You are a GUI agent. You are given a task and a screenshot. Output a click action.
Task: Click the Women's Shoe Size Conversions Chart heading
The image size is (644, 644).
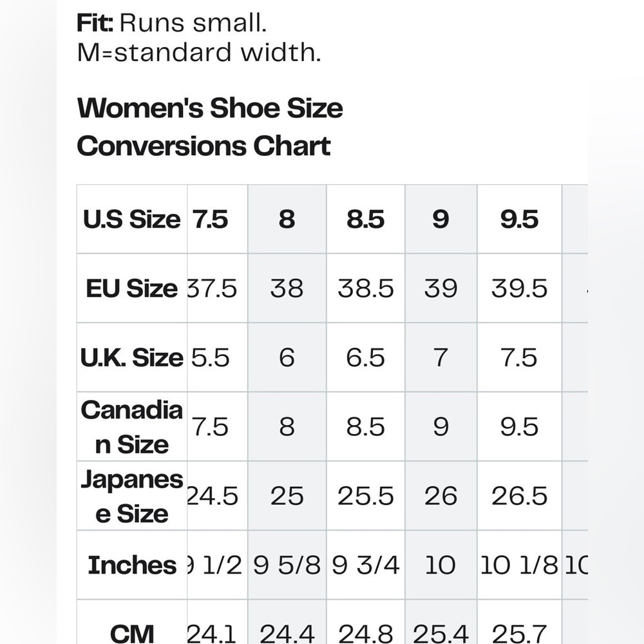tap(210, 127)
